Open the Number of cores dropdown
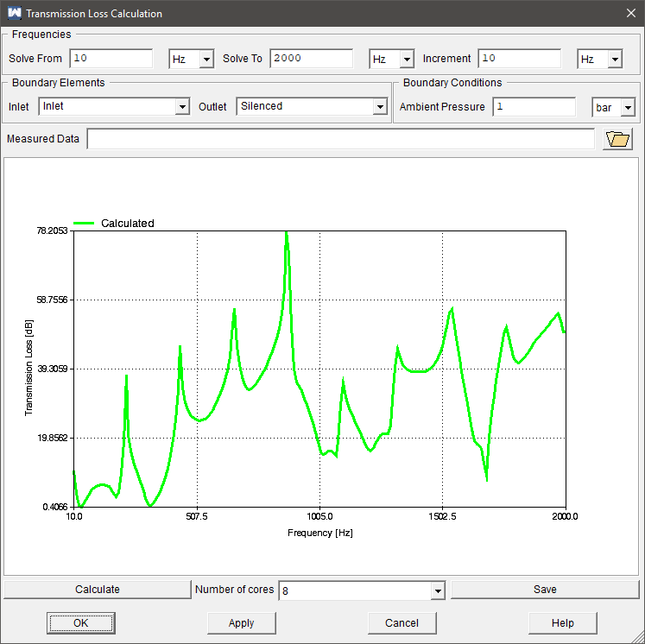 (x=438, y=591)
